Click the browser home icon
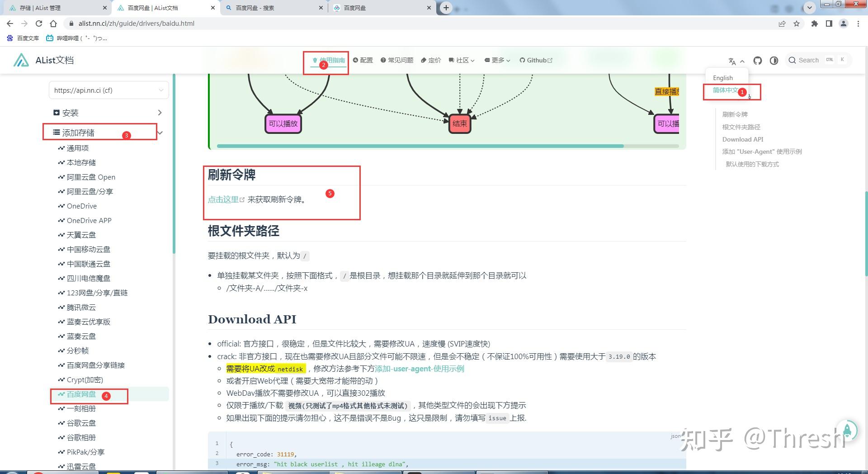This screenshot has height=474, width=868. point(53,24)
